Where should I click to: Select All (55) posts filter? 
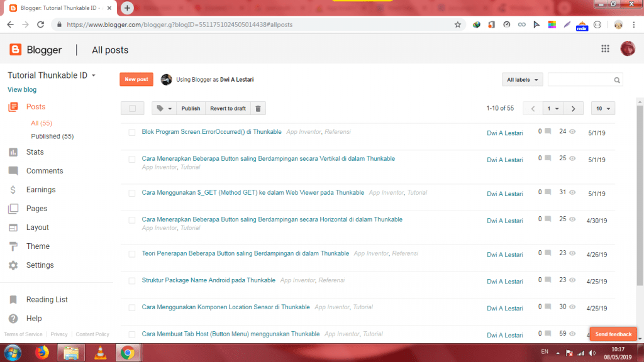42,123
